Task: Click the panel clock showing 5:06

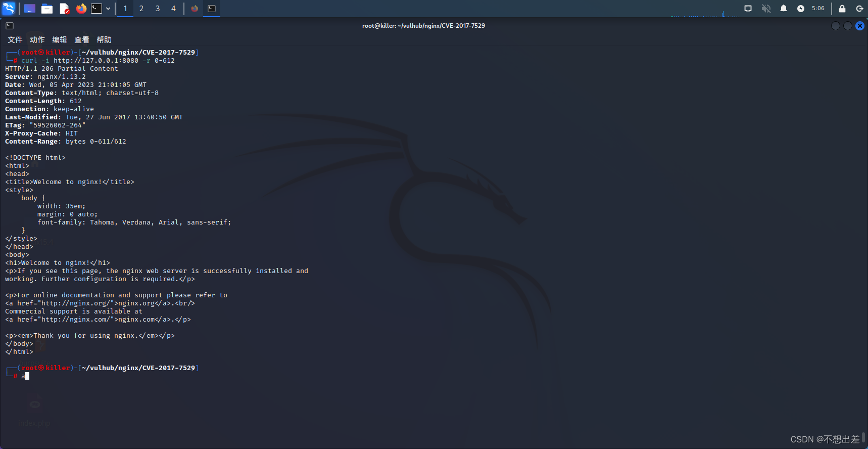Action: pyautogui.click(x=818, y=9)
